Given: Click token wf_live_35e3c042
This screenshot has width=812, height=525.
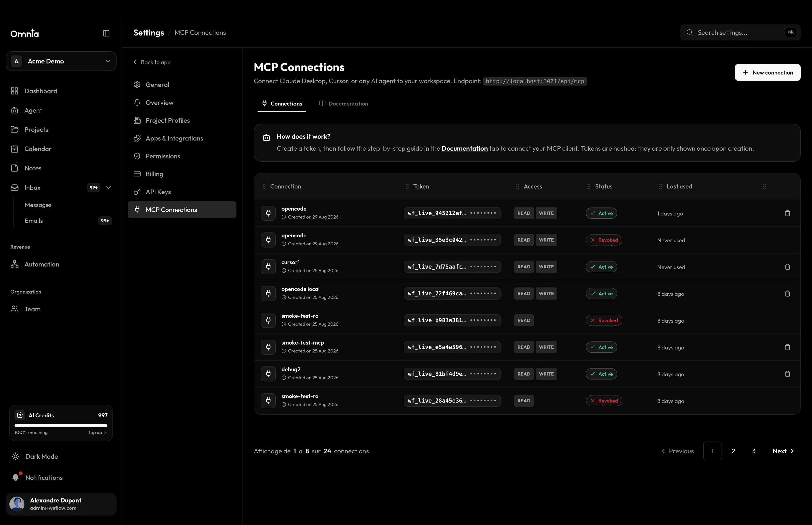Looking at the screenshot, I should (x=452, y=240).
